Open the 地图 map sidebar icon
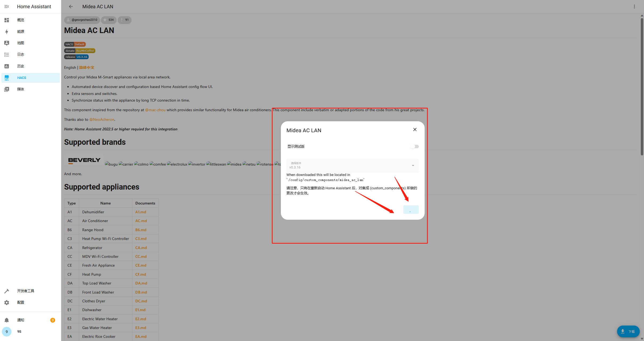 click(7, 43)
